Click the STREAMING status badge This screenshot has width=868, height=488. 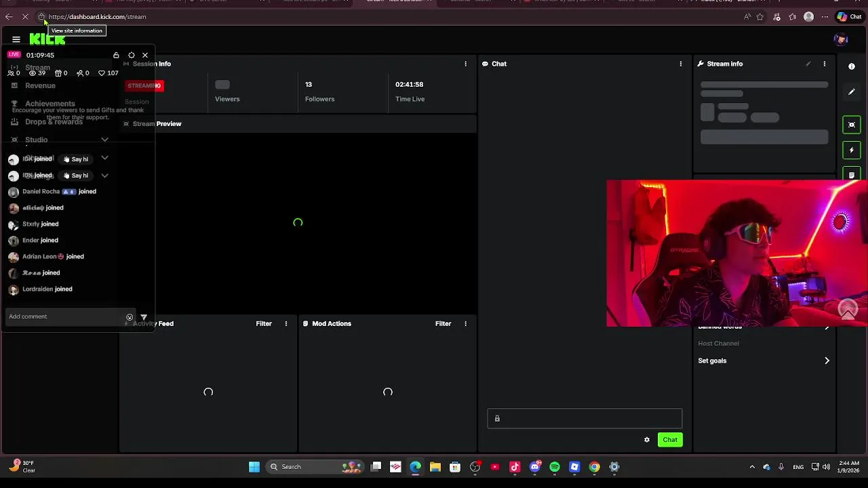(x=144, y=85)
